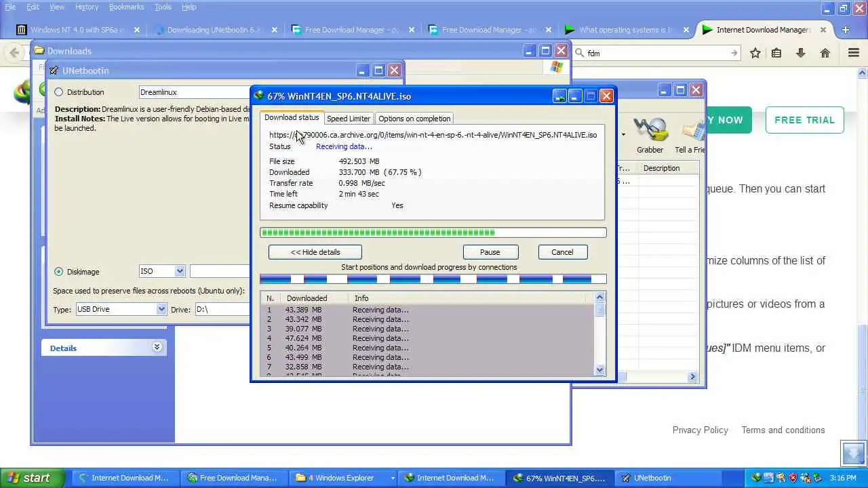Open the Edit menu
Image resolution: width=868 pixels, height=488 pixels.
pos(33,7)
